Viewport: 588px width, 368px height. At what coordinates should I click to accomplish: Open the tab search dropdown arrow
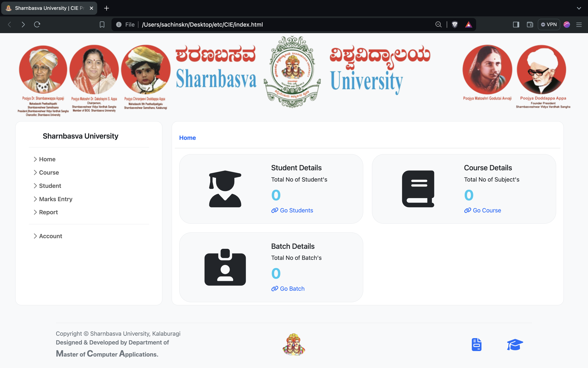579,8
